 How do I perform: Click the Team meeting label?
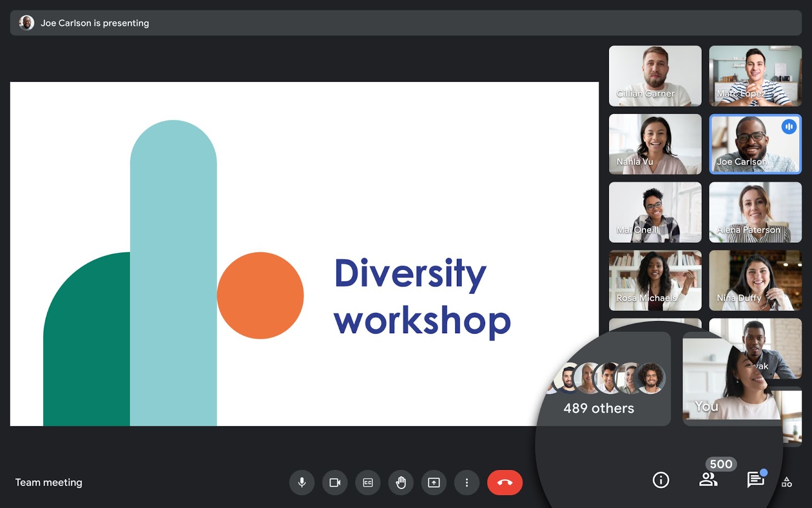click(49, 482)
